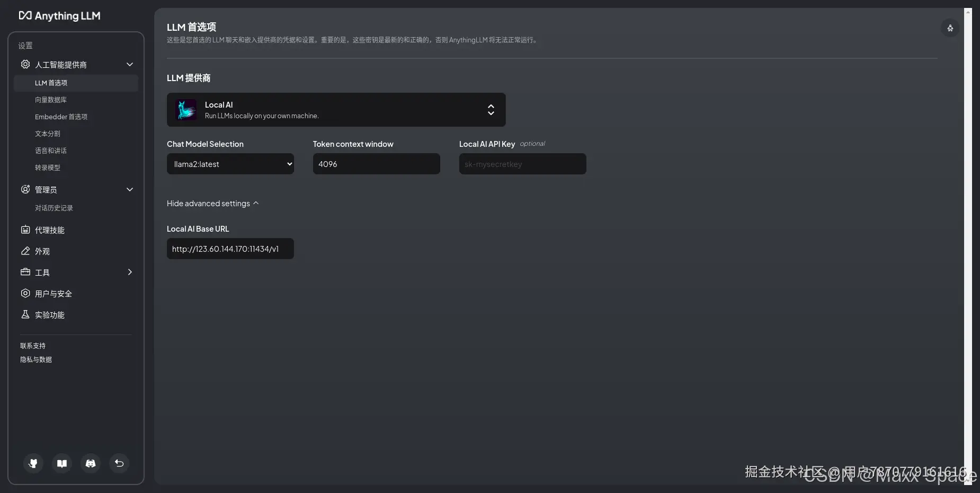Click the Chat Model Selection label
Viewport: 980px width, 493px height.
(205, 144)
